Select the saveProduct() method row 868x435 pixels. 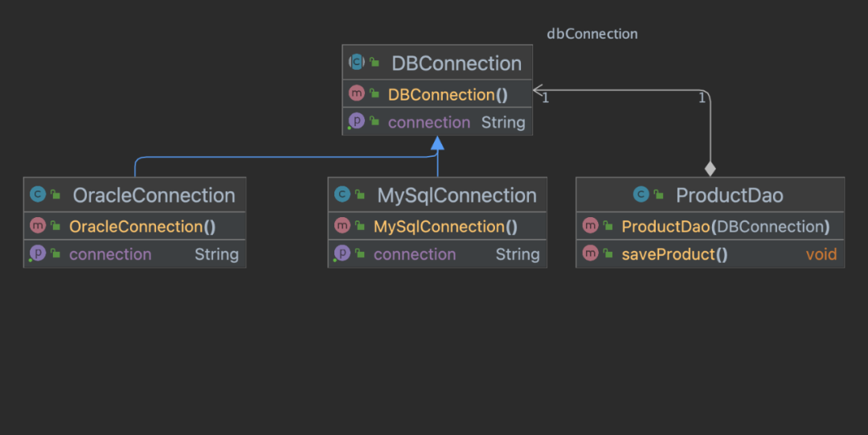tap(710, 254)
